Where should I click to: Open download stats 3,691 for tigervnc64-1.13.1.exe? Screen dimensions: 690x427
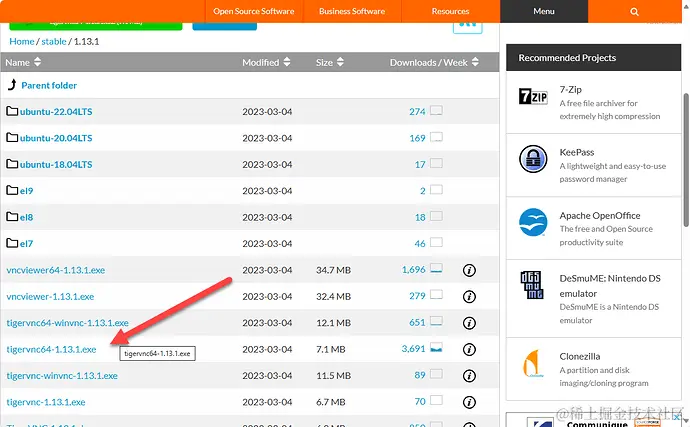tap(414, 349)
